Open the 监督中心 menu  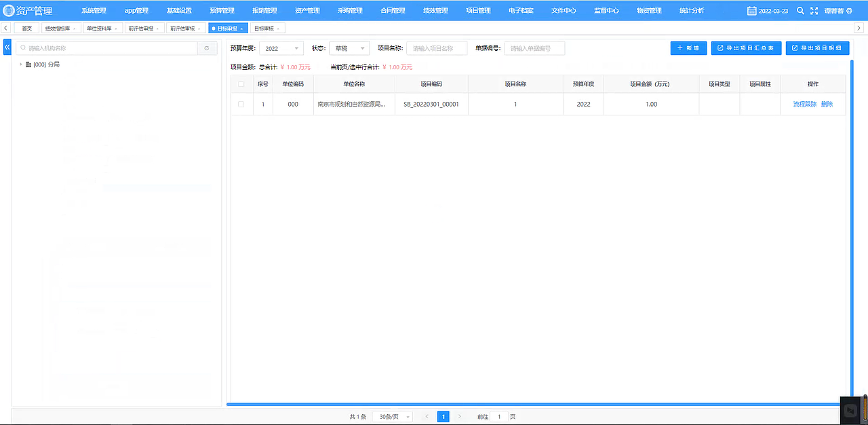pyautogui.click(x=606, y=11)
